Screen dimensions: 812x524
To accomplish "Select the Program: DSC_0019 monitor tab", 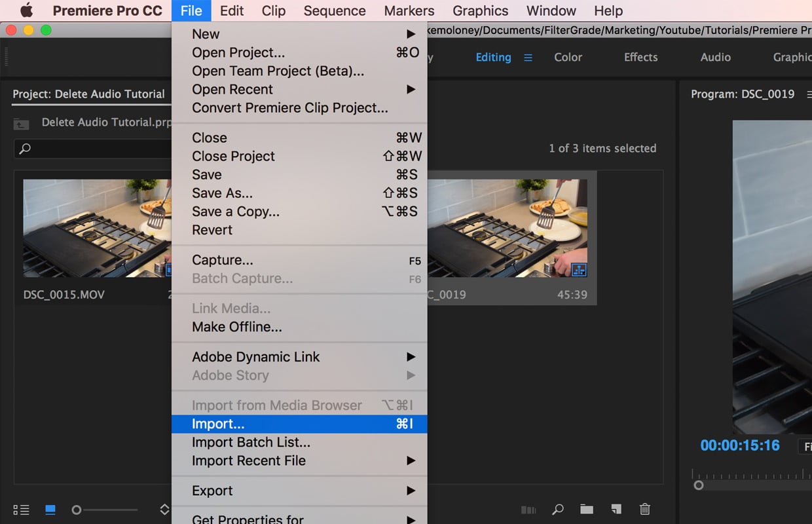I will [x=743, y=94].
